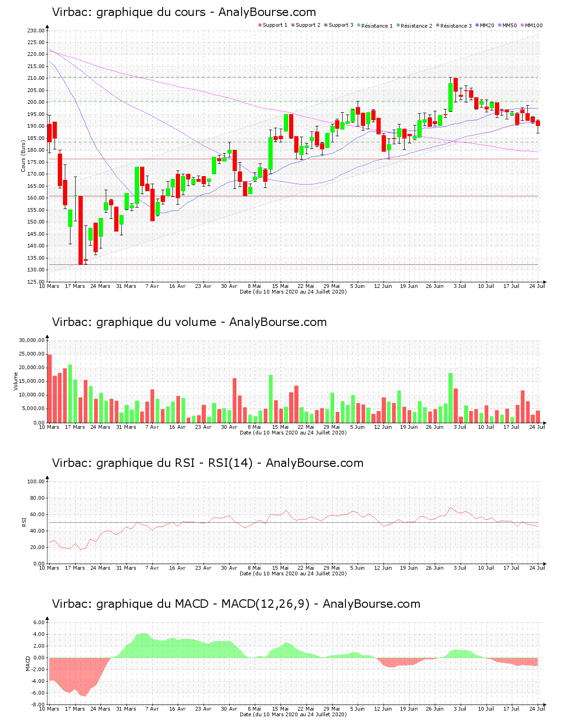Click the 'Volume' vertical axis label
The image size is (564, 728).
16,381
